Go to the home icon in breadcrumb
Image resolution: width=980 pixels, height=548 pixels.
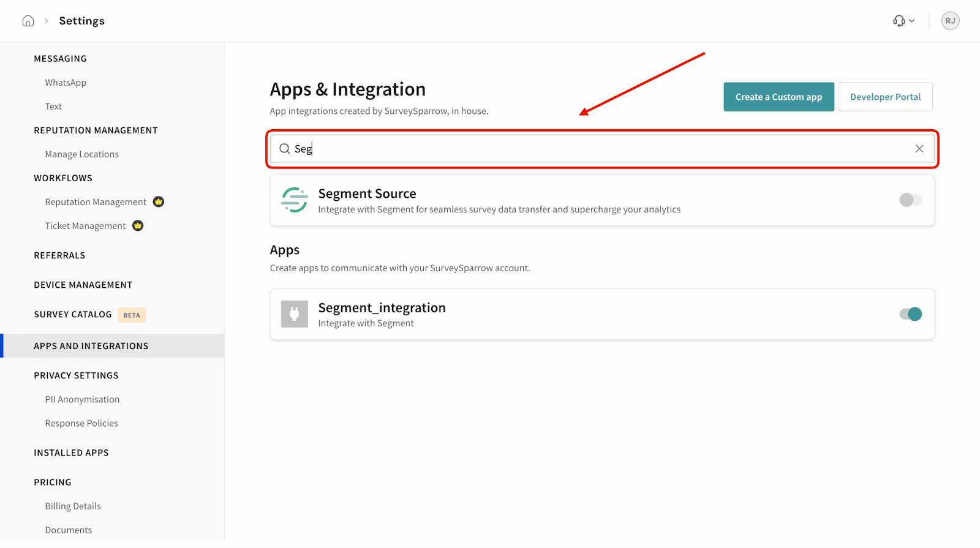(x=28, y=21)
